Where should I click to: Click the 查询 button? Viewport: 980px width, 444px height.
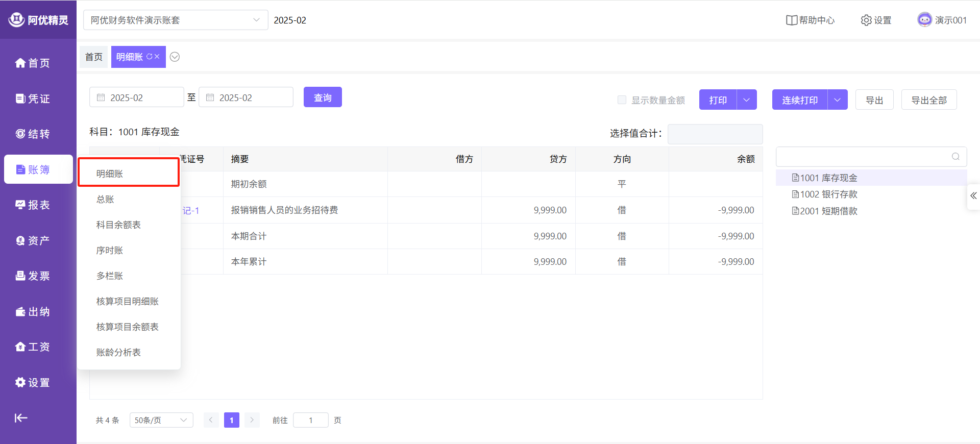(323, 97)
